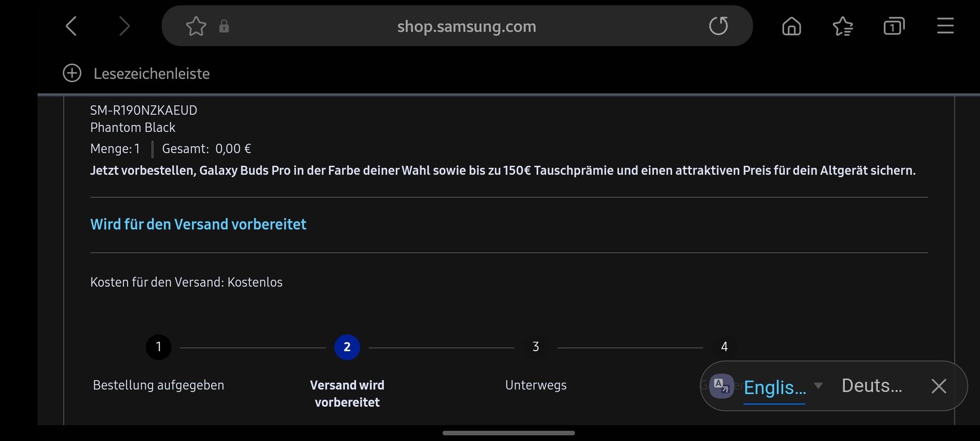Go forward with the forward arrow

(x=124, y=26)
